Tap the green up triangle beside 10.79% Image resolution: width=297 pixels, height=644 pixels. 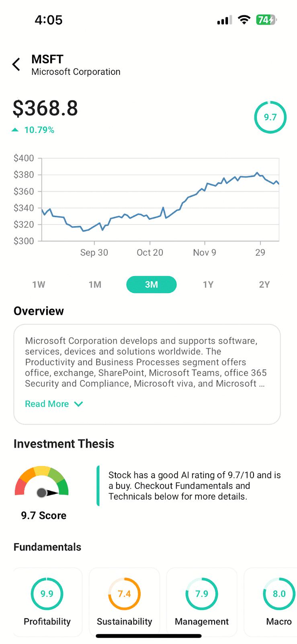[x=15, y=130]
